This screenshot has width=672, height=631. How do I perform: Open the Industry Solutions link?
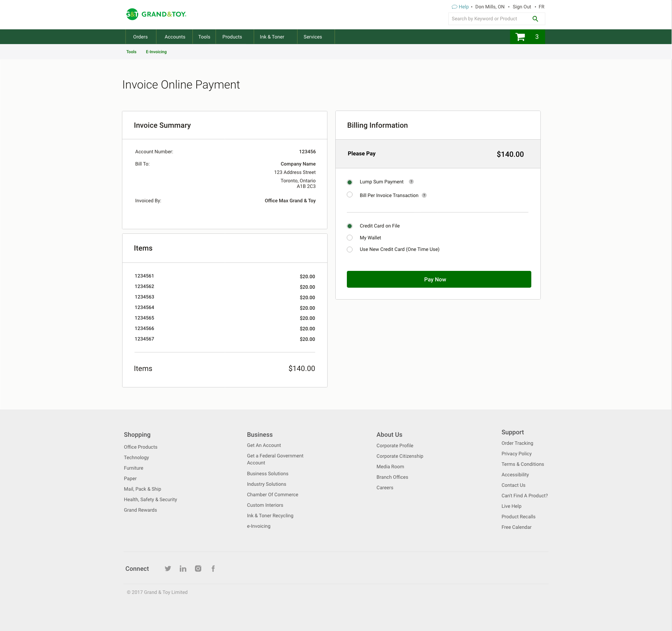[x=267, y=484]
